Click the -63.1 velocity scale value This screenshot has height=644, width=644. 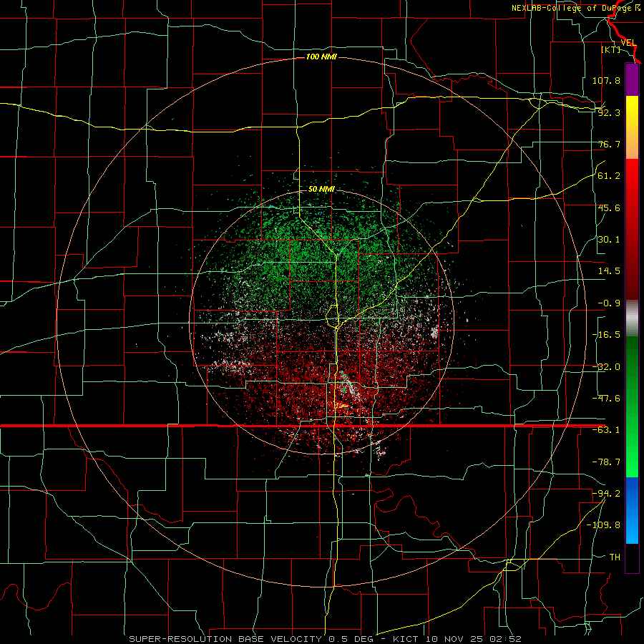click(606, 430)
